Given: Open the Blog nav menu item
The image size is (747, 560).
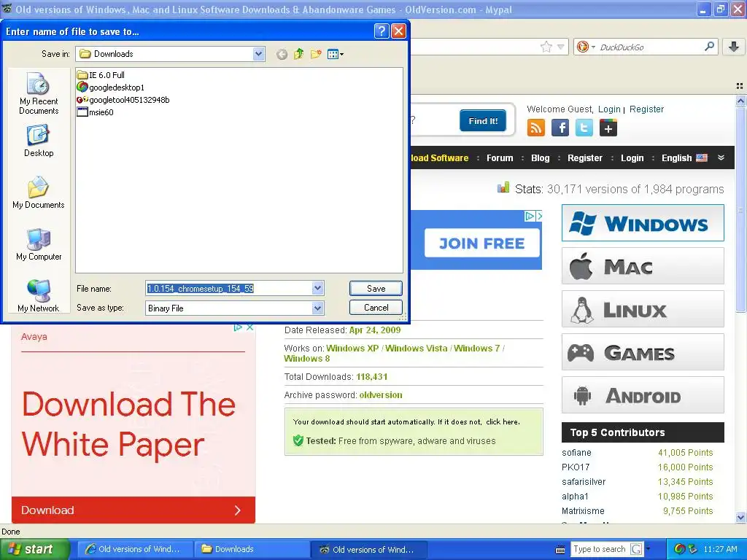Looking at the screenshot, I should pyautogui.click(x=541, y=158).
